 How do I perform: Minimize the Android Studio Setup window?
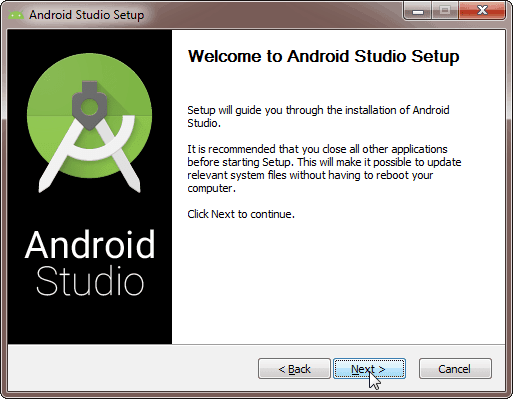[x=418, y=11]
